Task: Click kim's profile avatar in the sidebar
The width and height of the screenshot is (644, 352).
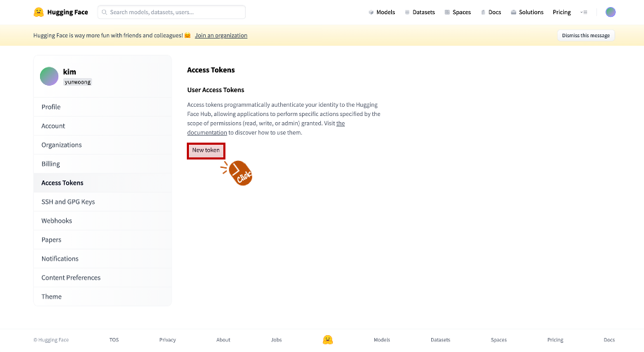Action: coord(49,77)
